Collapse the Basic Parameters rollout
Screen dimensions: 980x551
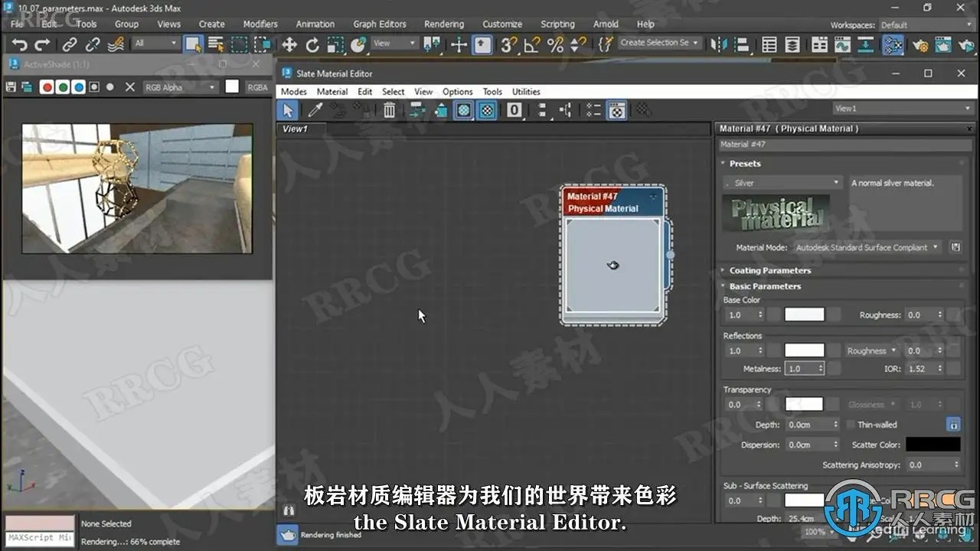765,286
